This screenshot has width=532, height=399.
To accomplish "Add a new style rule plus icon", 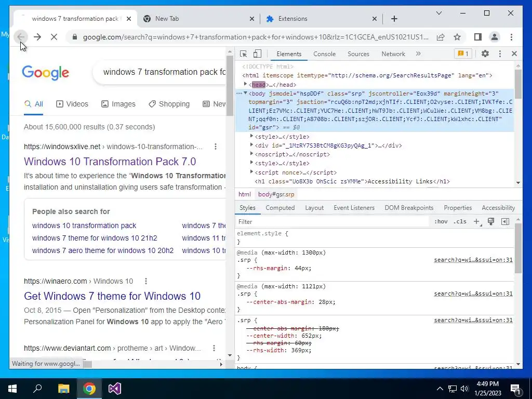I will pos(477,221).
